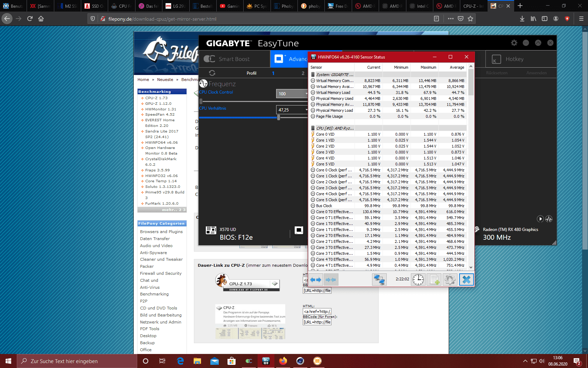
Task: Bookmark page with star icon
Action: 470,19
